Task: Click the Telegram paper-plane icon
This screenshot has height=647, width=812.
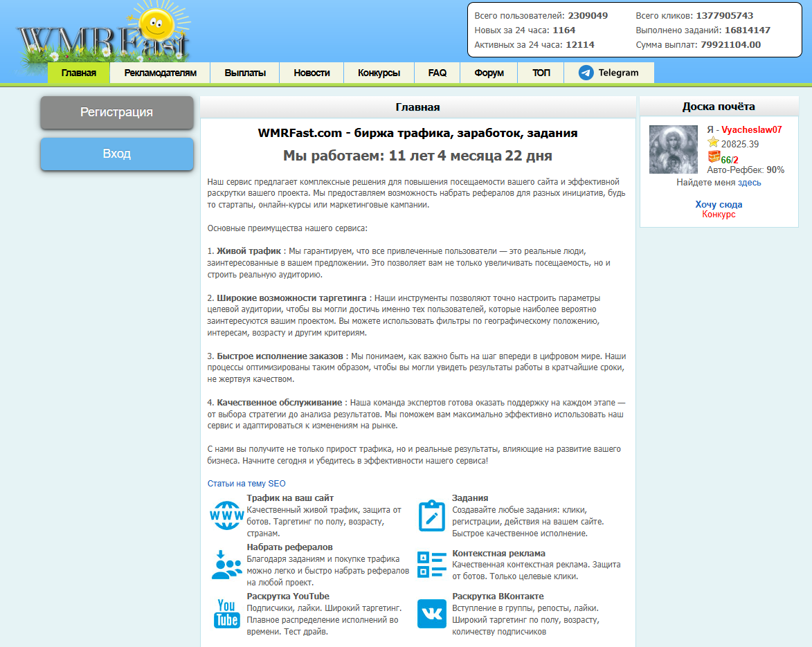Action: pyautogui.click(x=586, y=73)
